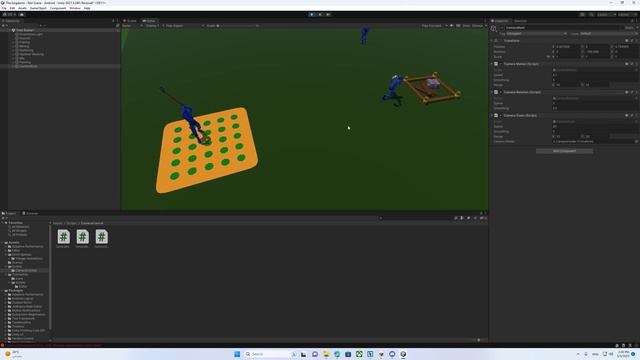Disable the Camera Zoom script checkbox
Screen dimensions: 640x360
(x=501, y=116)
